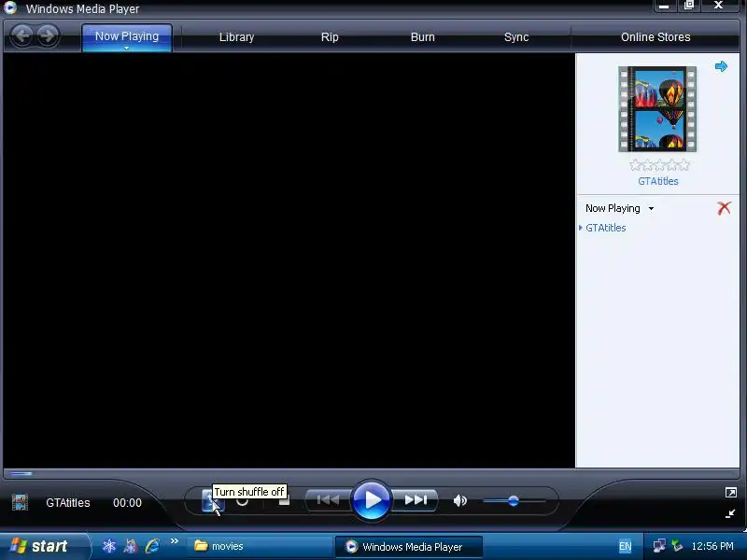Mute the sound with the speaker icon

point(459,500)
